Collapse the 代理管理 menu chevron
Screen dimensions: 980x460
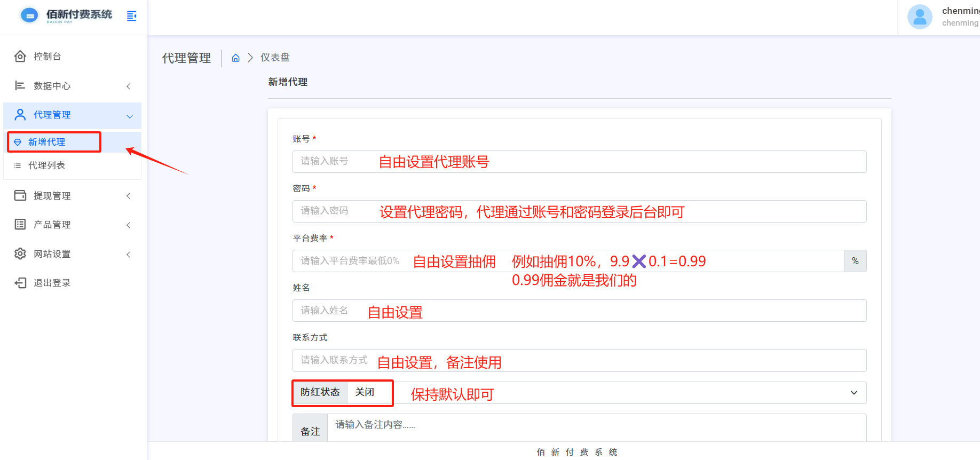(130, 116)
